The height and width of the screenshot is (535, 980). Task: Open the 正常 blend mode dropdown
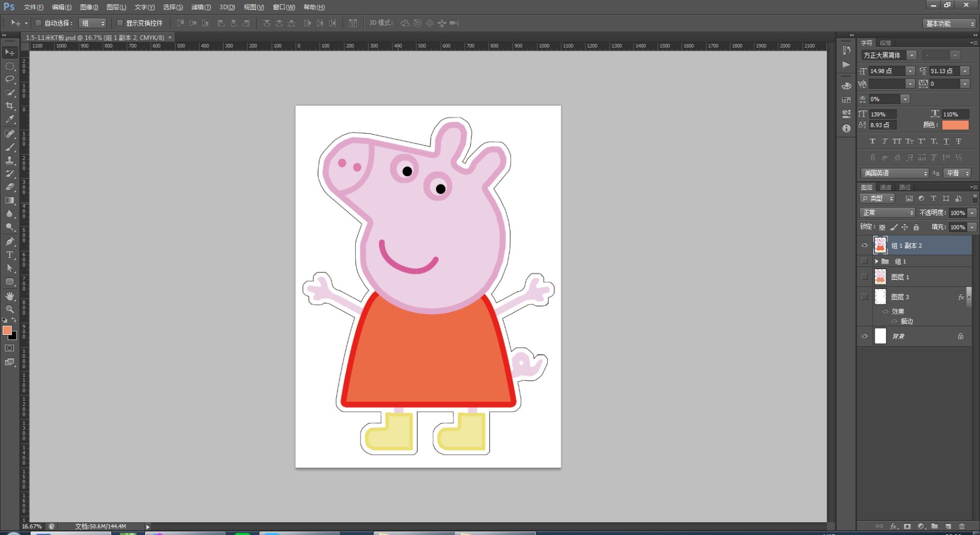887,212
